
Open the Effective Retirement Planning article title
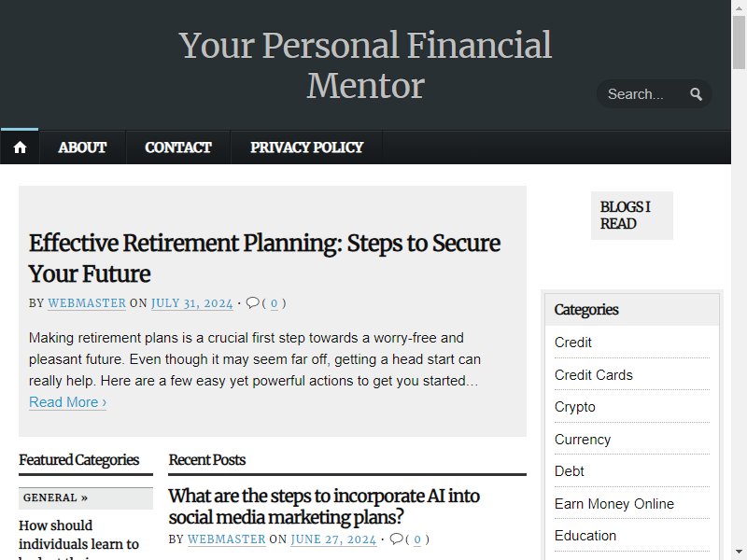[264, 259]
